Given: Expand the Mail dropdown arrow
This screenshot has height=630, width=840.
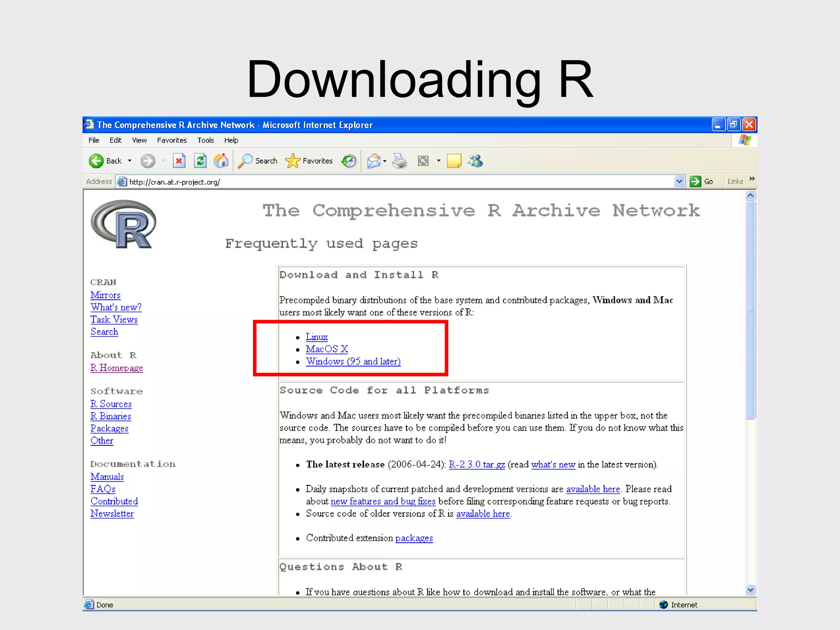Looking at the screenshot, I should tap(385, 161).
